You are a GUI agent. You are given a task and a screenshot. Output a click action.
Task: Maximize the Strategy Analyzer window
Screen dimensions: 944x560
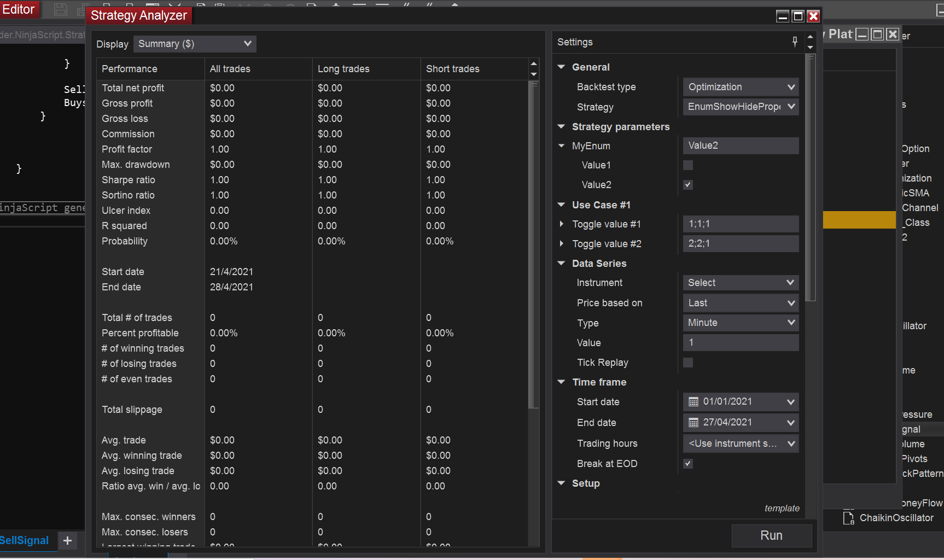click(798, 16)
